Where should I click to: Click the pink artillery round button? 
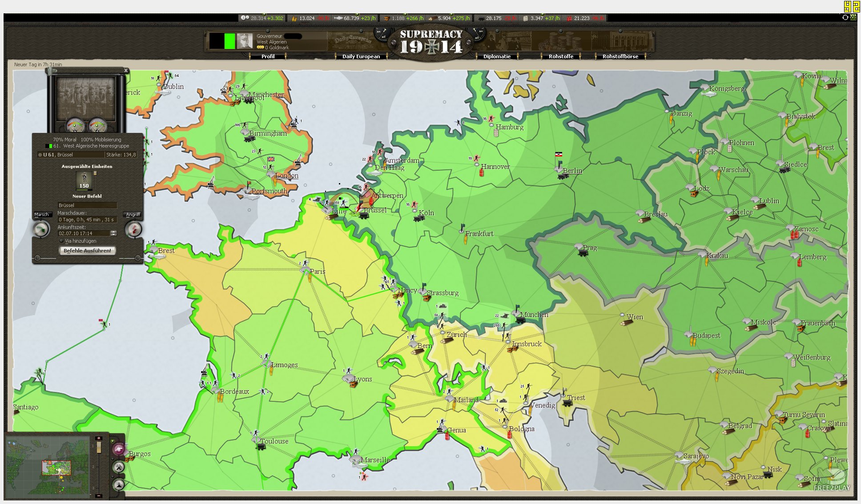118,449
